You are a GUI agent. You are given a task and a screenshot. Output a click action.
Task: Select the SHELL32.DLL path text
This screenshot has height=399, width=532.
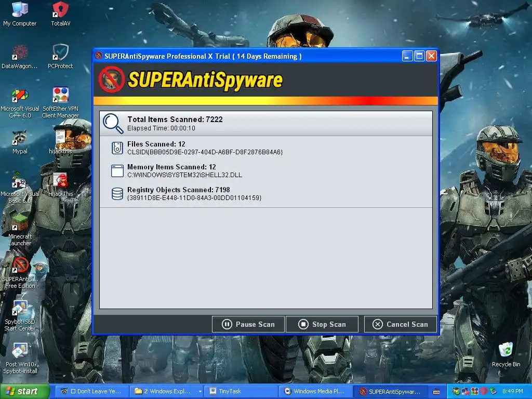click(184, 175)
